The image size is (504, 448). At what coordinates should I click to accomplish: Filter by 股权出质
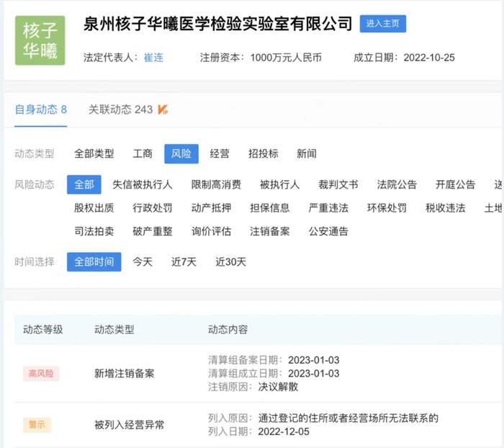coord(94,208)
